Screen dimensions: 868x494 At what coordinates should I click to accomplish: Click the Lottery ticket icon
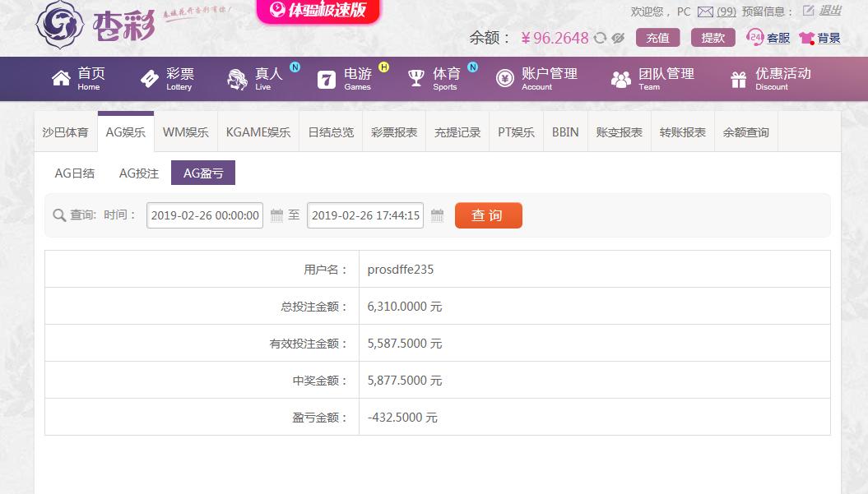(x=150, y=79)
